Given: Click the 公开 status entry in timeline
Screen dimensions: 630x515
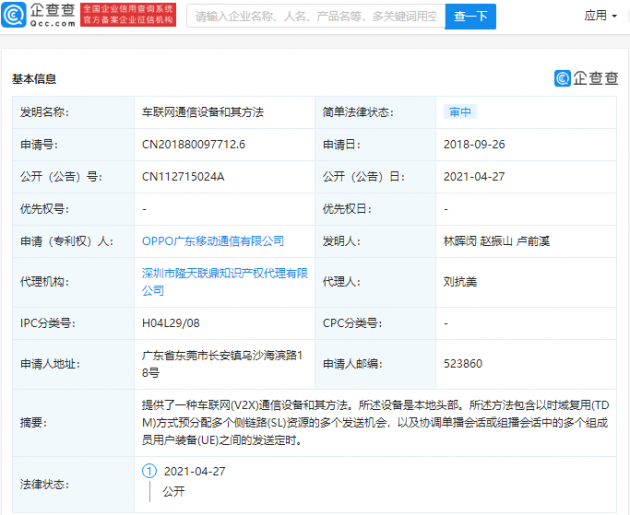Looking at the screenshot, I should tap(174, 491).
